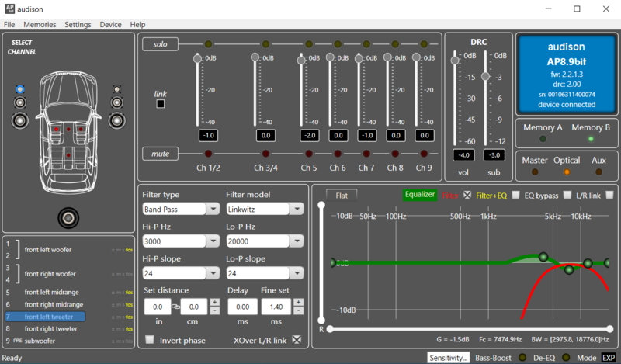Solo channel Ch 6 indicator
621x364 pixels.
point(338,44)
